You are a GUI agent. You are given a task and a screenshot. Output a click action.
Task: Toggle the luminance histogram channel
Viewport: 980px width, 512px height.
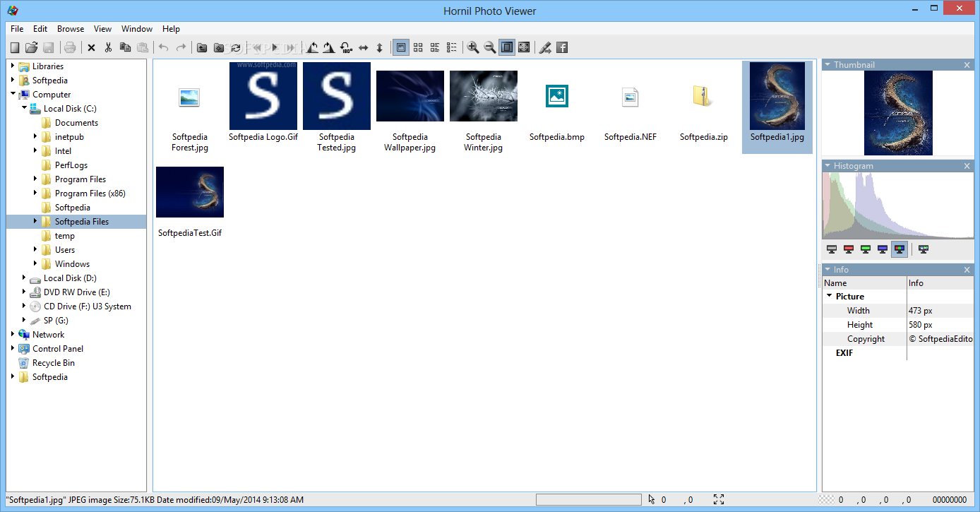(832, 249)
